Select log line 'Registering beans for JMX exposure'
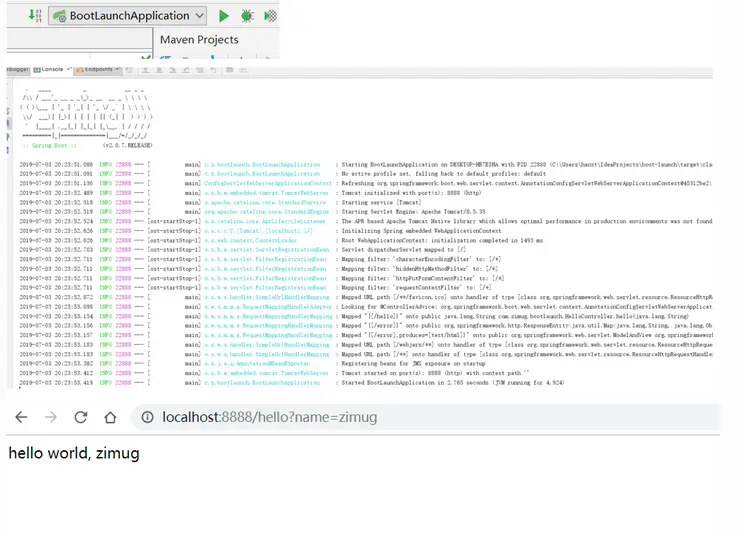Image resolution: width=743 pixels, height=536 pixels. point(253,363)
